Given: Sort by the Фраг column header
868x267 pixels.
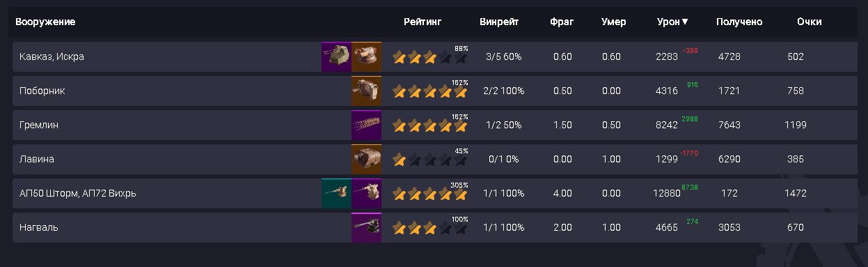Looking at the screenshot, I should (562, 22).
